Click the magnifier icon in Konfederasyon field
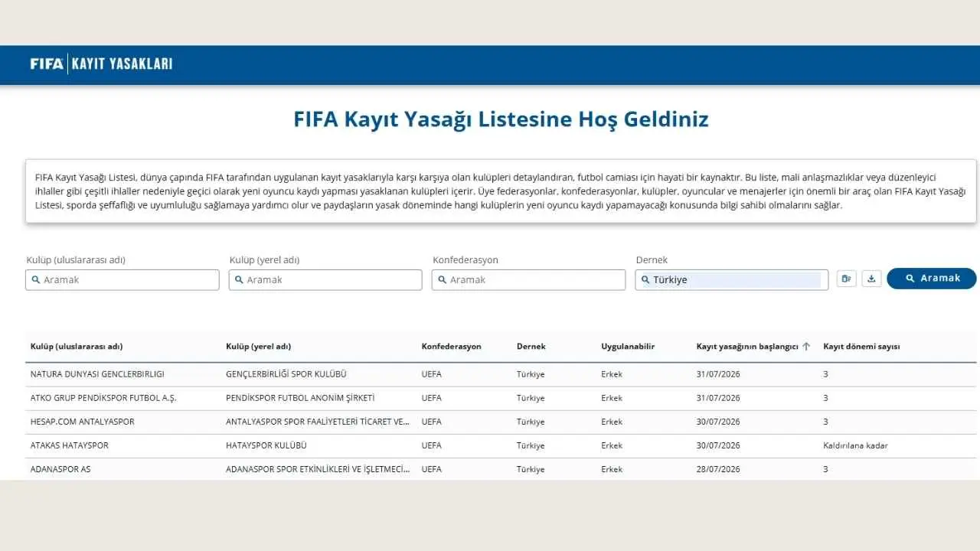 pyautogui.click(x=442, y=280)
